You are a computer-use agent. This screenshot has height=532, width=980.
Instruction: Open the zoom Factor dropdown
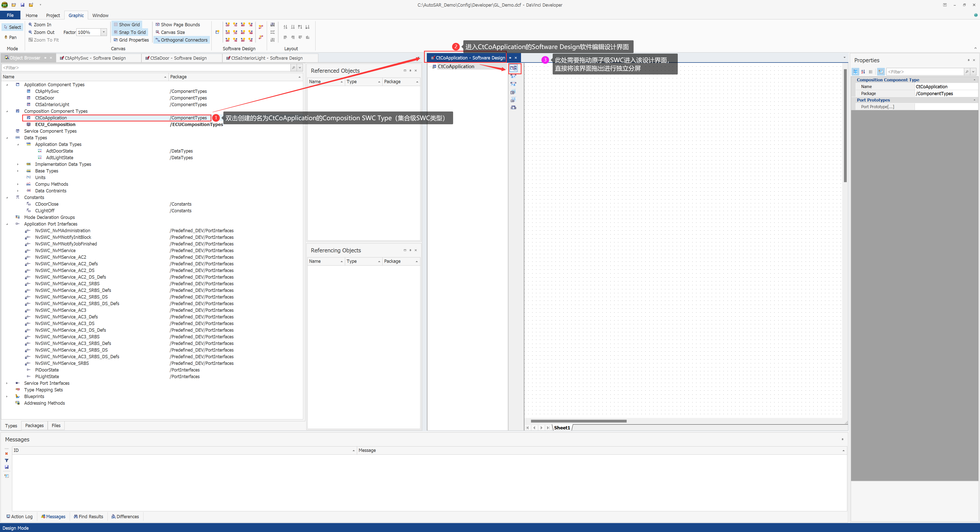click(103, 32)
